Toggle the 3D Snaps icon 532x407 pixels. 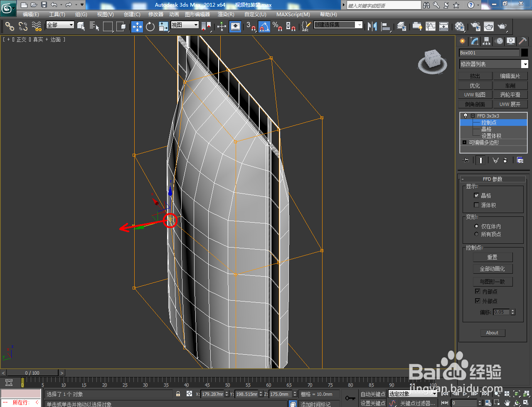pyautogui.click(x=251, y=27)
